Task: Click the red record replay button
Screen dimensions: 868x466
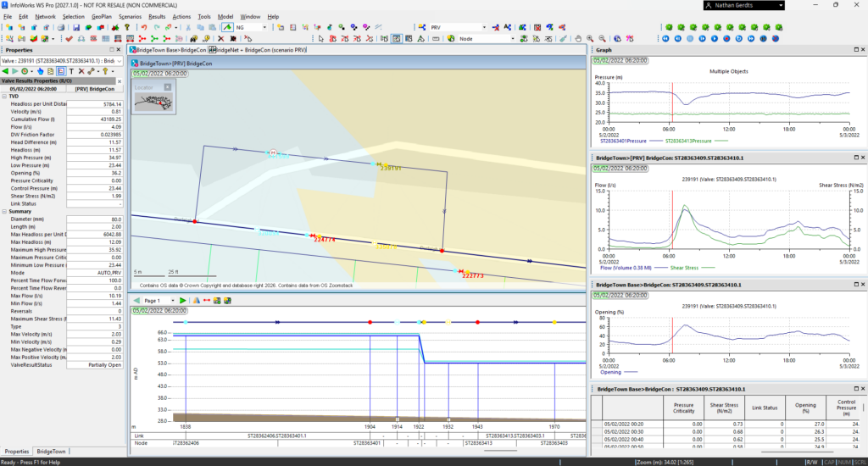Action: (x=726, y=39)
